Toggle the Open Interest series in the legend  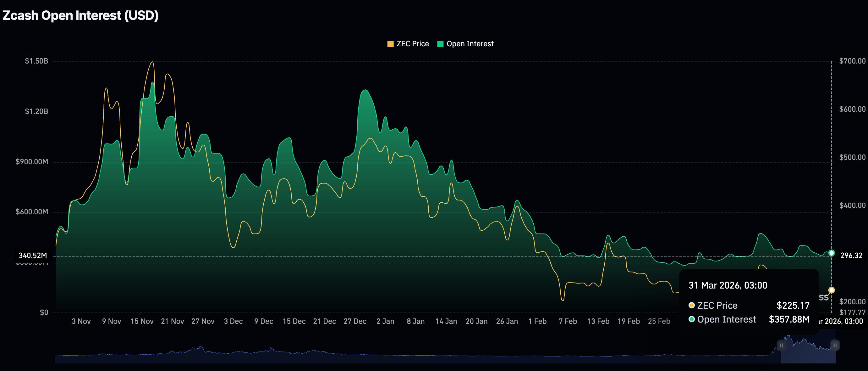point(470,44)
